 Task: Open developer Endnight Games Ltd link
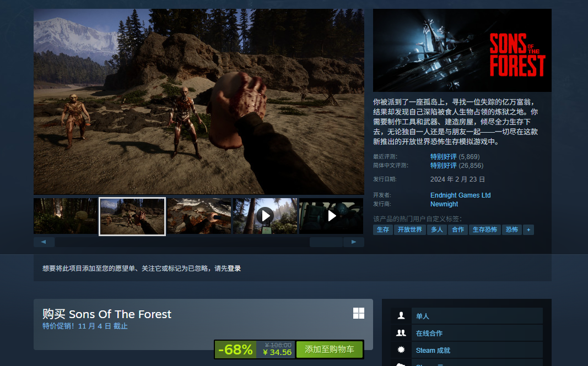pyautogui.click(x=461, y=195)
